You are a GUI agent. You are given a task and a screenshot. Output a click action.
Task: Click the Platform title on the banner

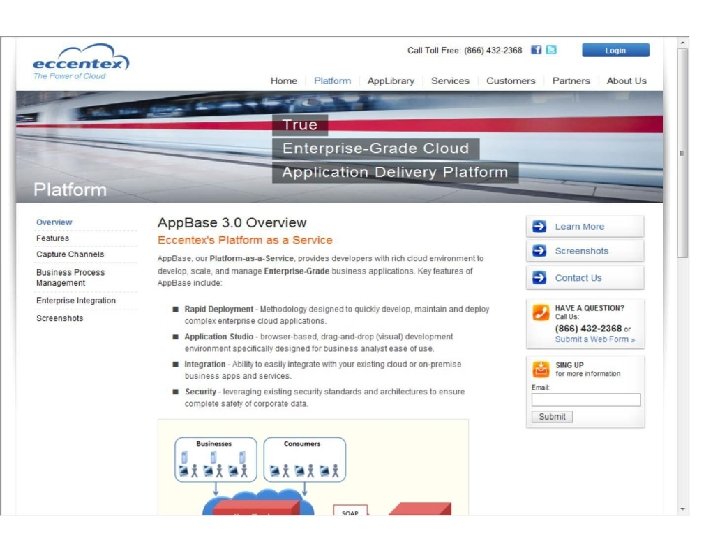tap(70, 190)
